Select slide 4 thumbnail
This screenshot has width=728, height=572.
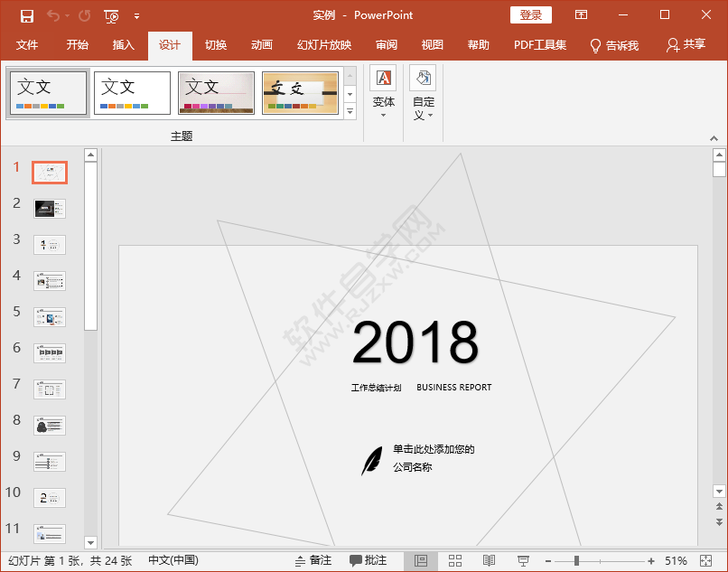(50, 281)
